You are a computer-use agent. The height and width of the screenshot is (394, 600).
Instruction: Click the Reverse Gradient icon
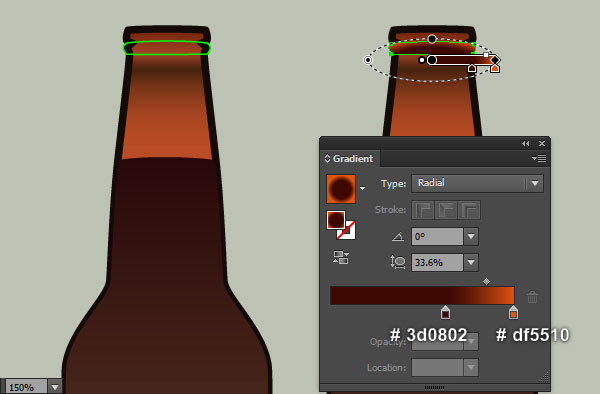[x=341, y=257]
